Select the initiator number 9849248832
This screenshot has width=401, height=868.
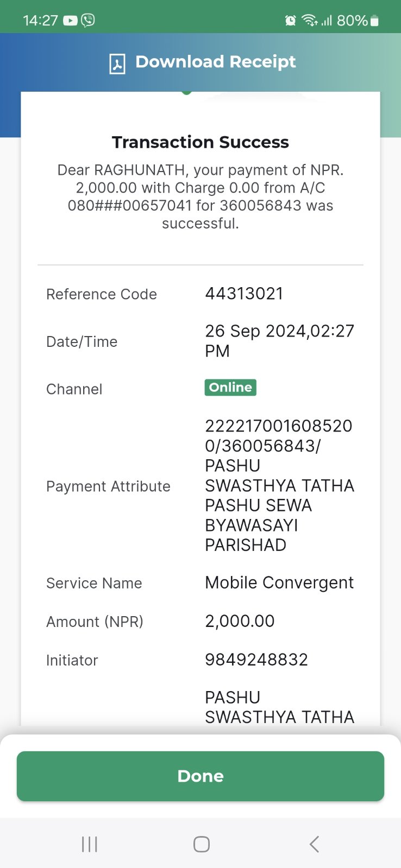[256, 660]
